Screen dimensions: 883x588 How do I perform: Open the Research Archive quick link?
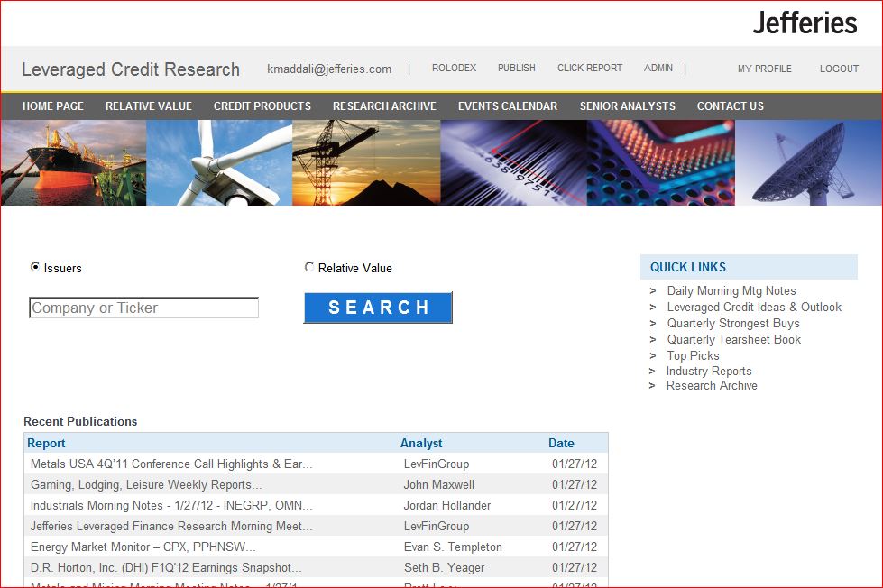(x=712, y=385)
